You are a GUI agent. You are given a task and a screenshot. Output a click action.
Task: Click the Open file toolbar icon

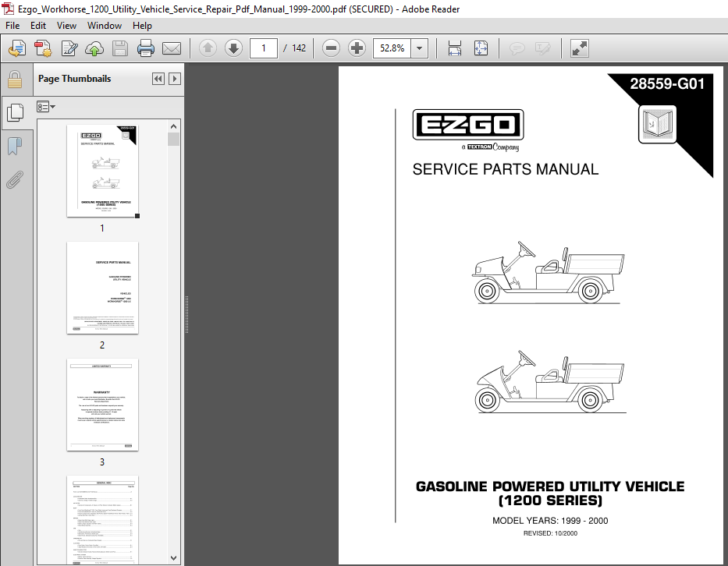tap(17, 48)
